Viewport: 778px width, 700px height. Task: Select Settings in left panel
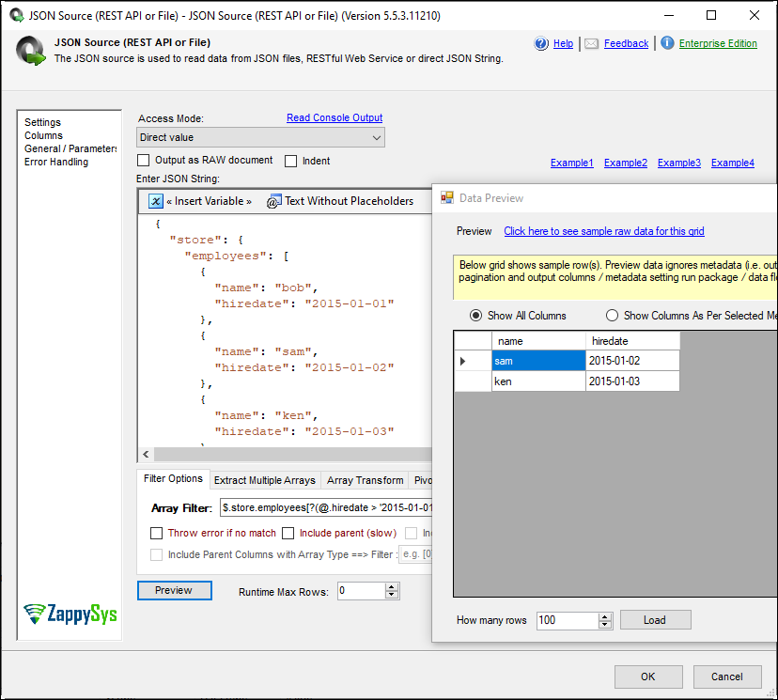point(42,122)
